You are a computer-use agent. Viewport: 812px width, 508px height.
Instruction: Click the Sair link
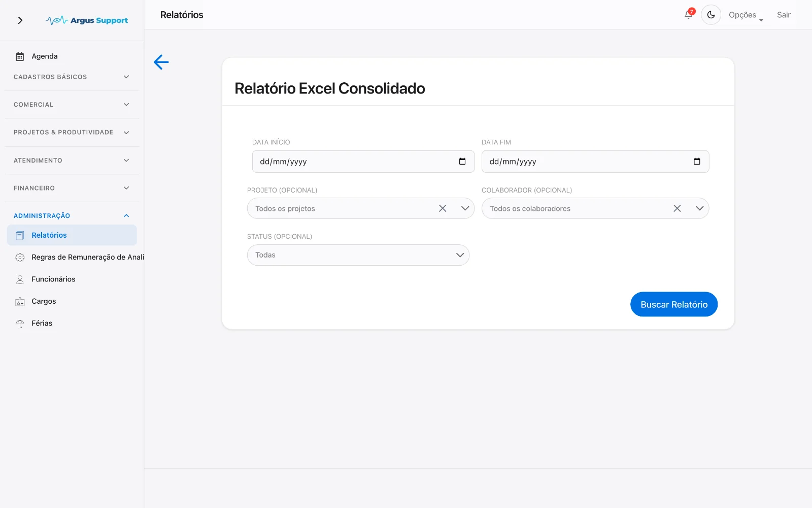pos(784,15)
